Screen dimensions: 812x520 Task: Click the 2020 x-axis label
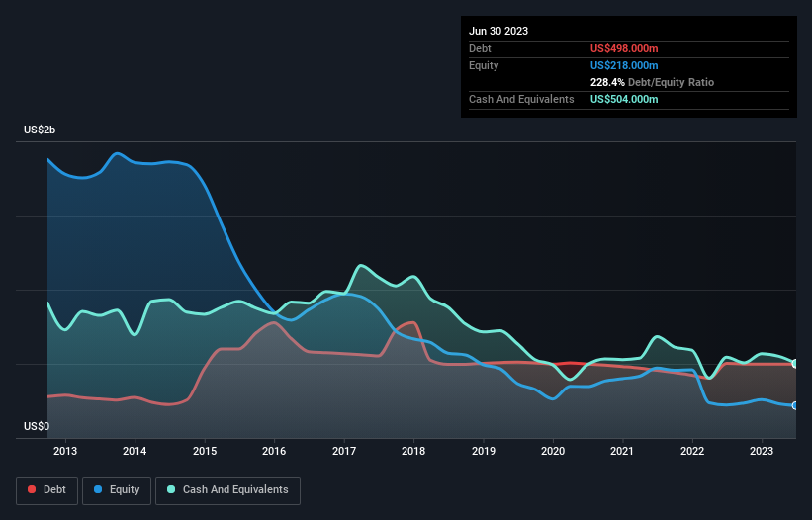coord(553,451)
